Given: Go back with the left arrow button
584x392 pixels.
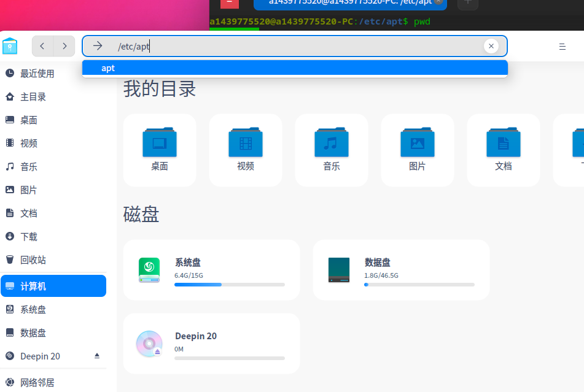Looking at the screenshot, I should pos(42,46).
